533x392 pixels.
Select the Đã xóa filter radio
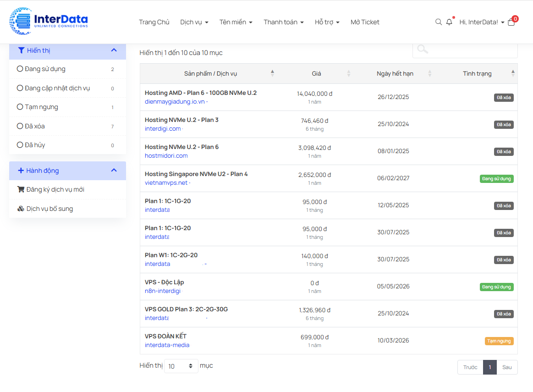20,126
